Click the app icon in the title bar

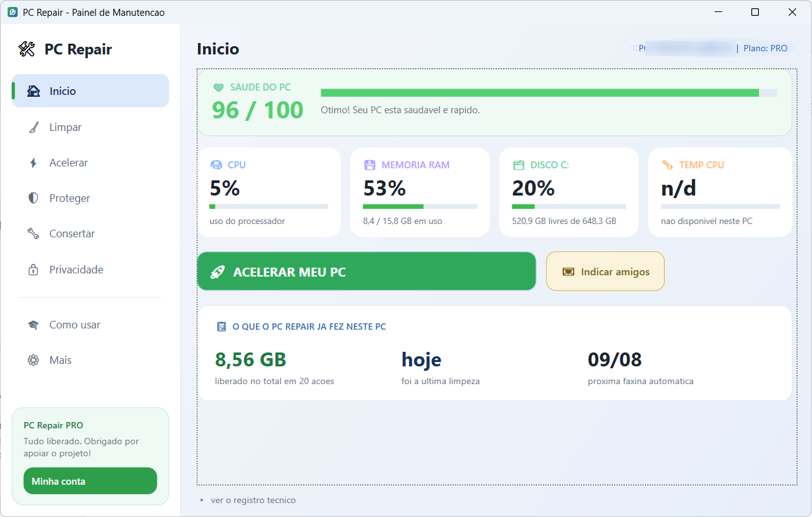[12, 12]
